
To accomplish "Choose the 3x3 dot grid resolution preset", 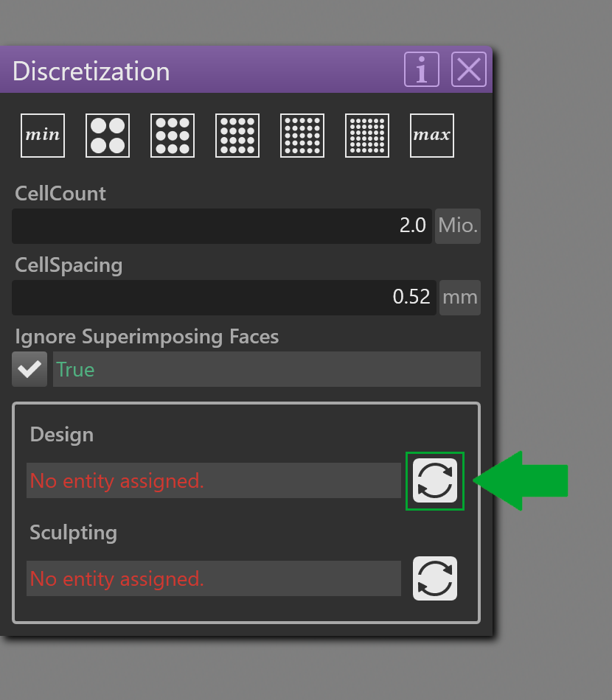I will [173, 136].
